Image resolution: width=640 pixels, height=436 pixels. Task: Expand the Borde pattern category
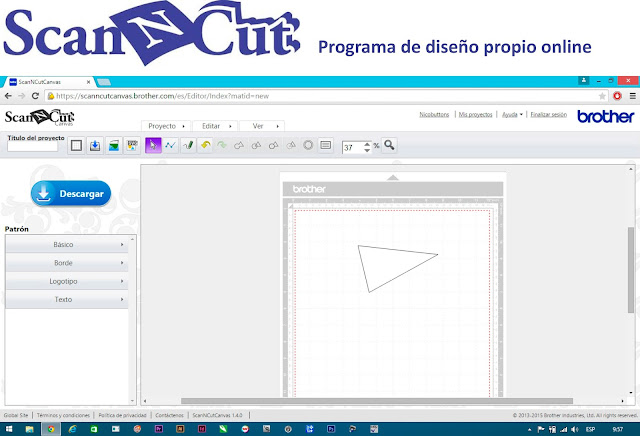click(x=67, y=263)
